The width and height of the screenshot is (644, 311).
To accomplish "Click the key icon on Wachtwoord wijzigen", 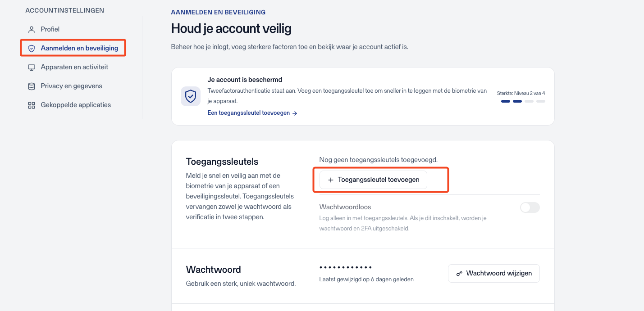I will (459, 274).
